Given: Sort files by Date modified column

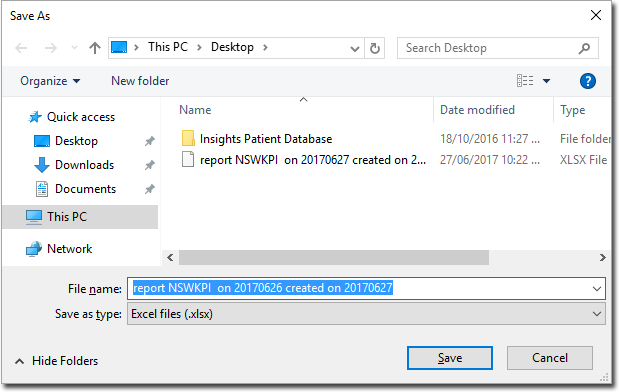Looking at the screenshot, I should [477, 110].
